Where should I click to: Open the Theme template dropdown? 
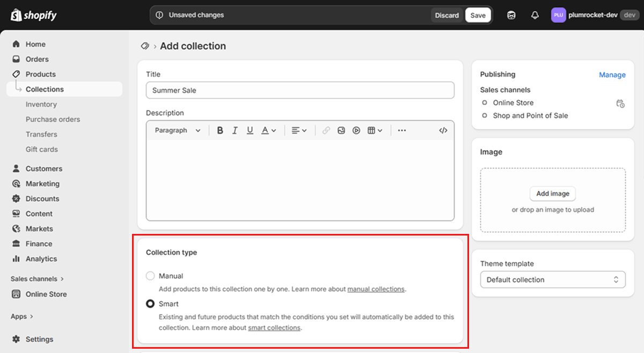point(553,280)
